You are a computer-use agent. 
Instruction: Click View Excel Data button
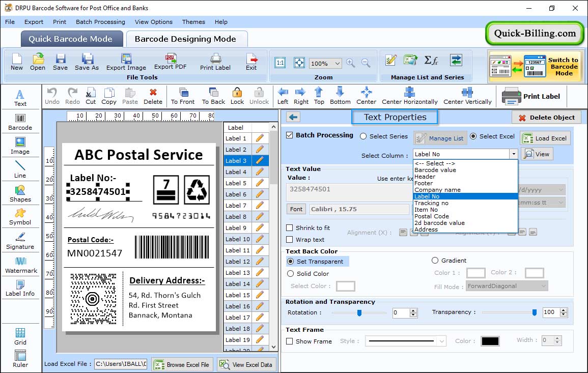pyautogui.click(x=246, y=364)
